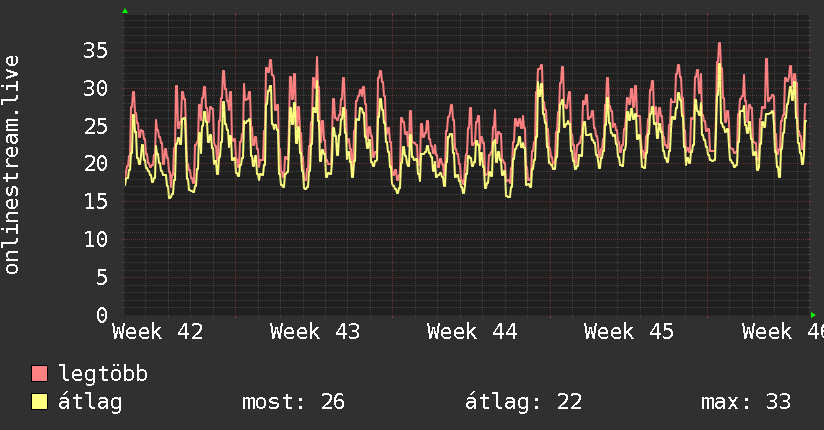Click the pink legtöbb color swatch
The image size is (824, 430).
[39, 373]
